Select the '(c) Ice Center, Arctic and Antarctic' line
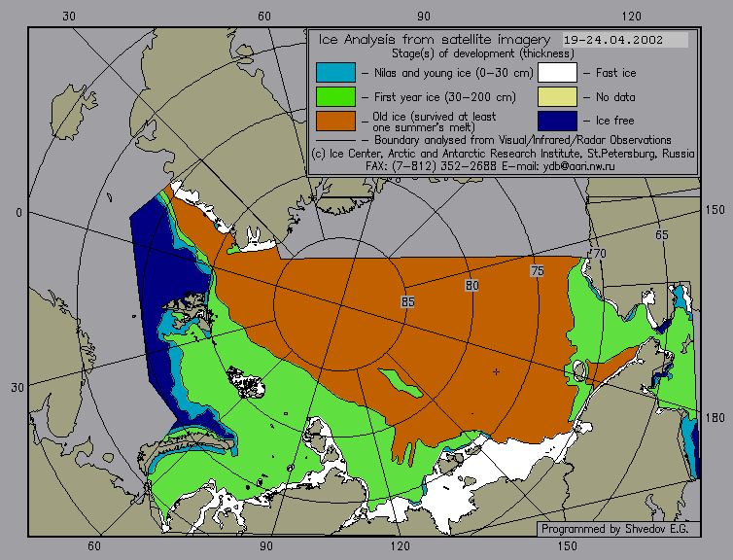 (503, 154)
